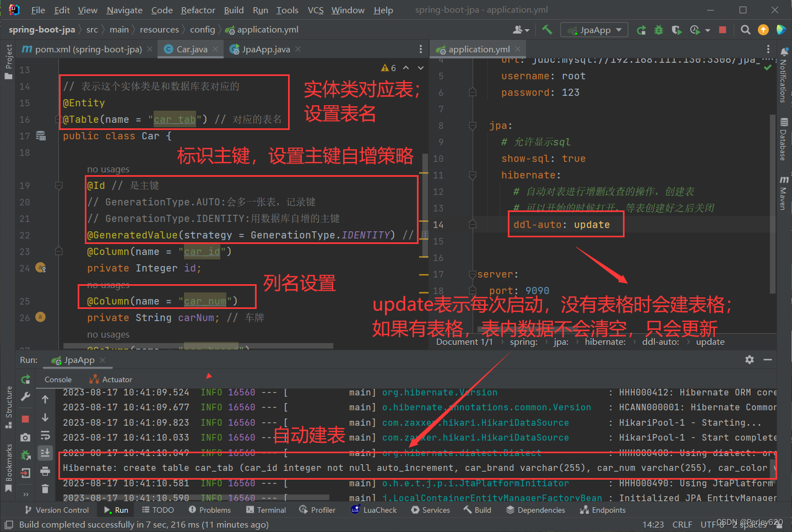
Task: Switch to the pom.xml editor tab
Action: [88, 49]
